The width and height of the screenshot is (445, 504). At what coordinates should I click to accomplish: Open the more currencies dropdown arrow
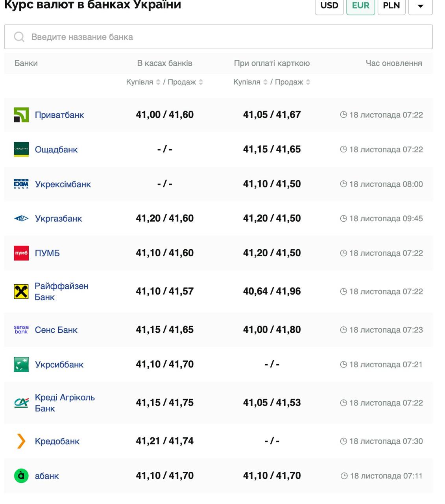420,6
